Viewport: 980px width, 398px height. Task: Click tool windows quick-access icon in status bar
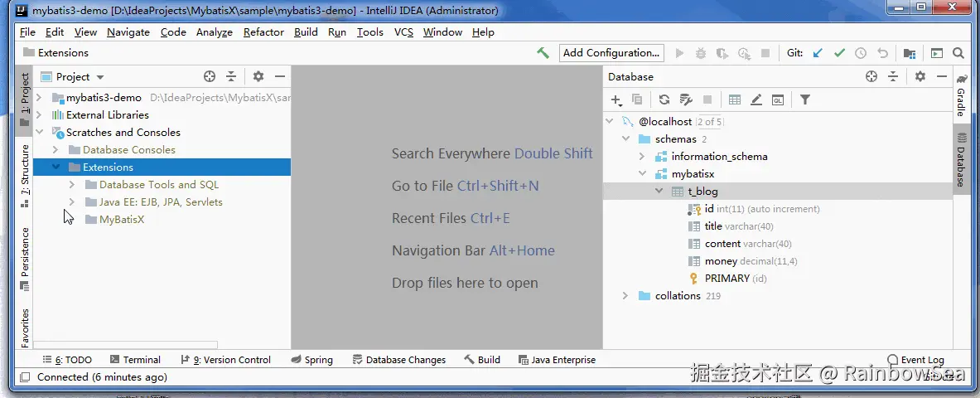coord(24,376)
